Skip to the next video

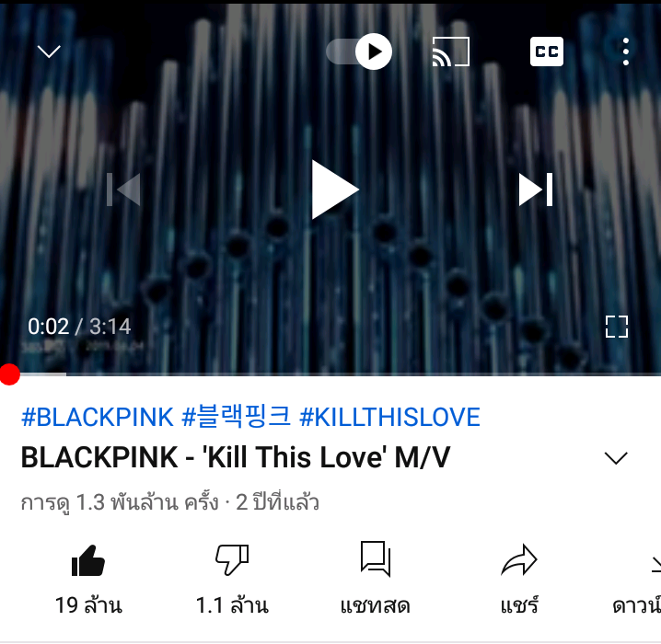click(536, 190)
